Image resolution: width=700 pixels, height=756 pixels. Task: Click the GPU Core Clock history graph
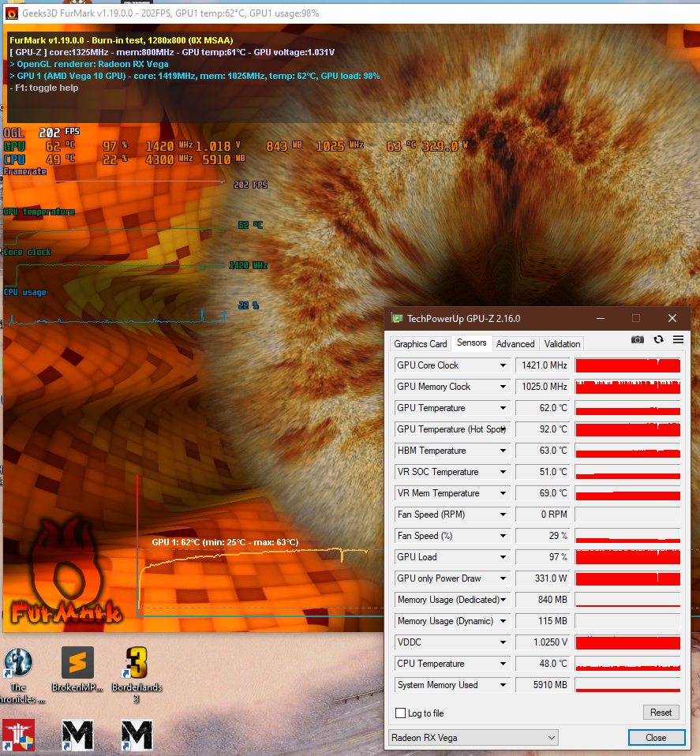(627, 365)
